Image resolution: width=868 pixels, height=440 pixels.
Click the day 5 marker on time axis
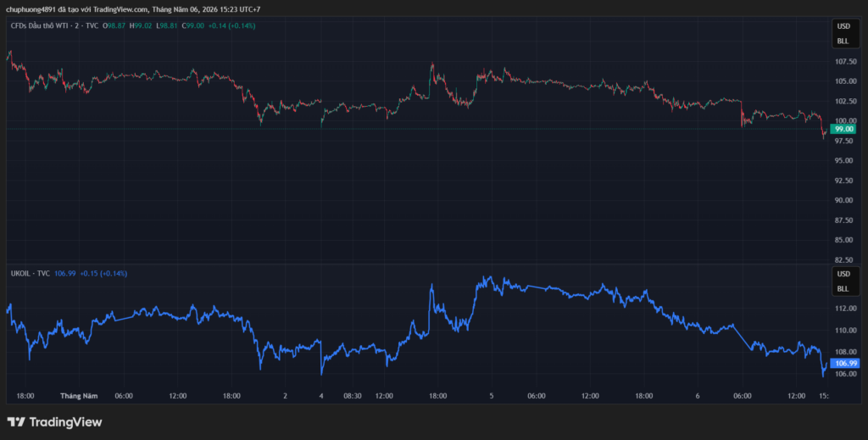point(492,396)
